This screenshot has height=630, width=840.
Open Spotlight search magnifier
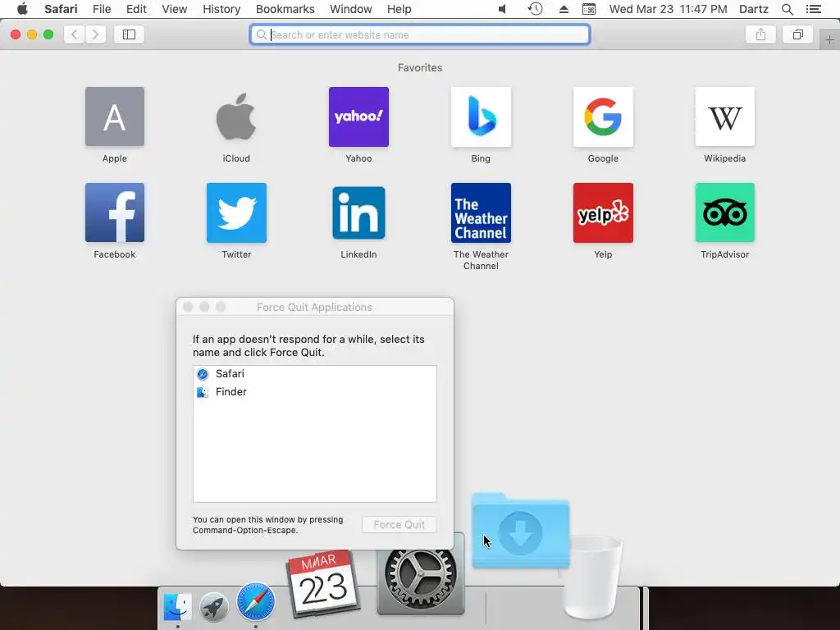[x=787, y=9]
